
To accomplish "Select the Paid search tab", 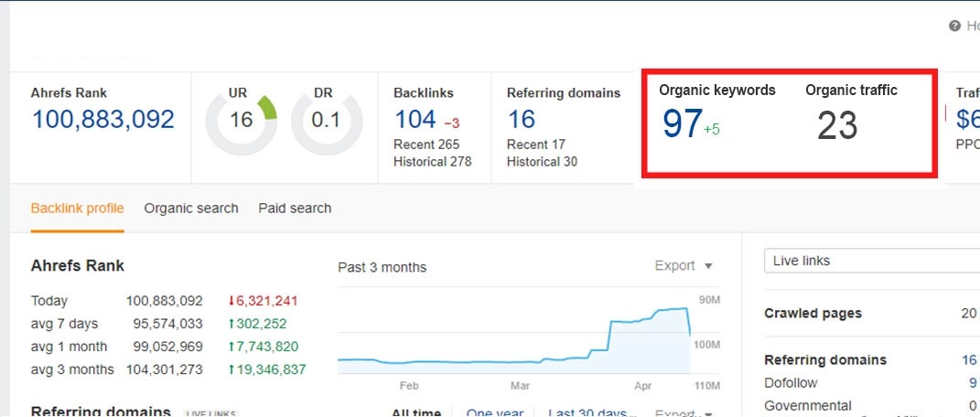I will click(x=295, y=208).
